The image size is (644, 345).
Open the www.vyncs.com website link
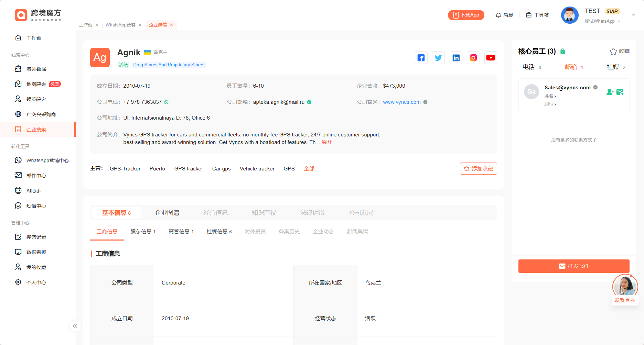[401, 102]
